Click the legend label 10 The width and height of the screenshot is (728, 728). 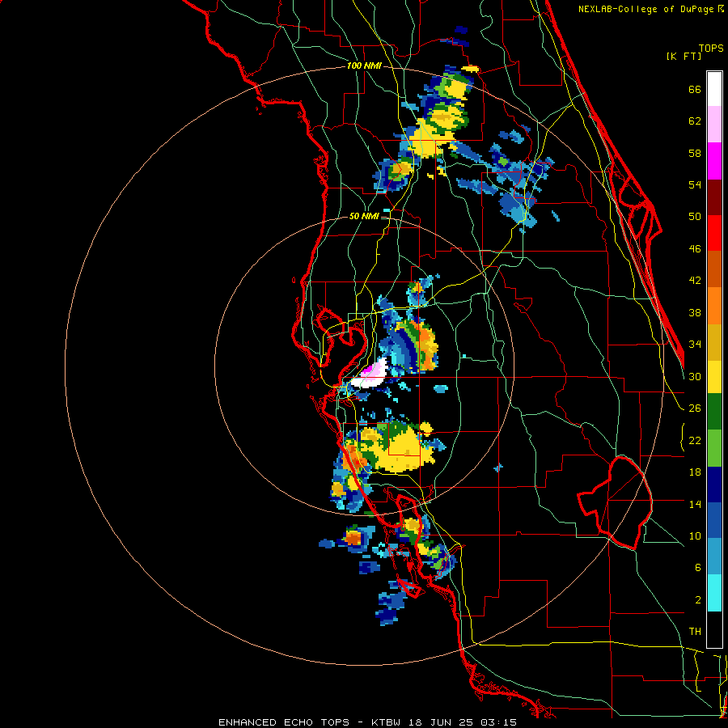click(x=695, y=535)
